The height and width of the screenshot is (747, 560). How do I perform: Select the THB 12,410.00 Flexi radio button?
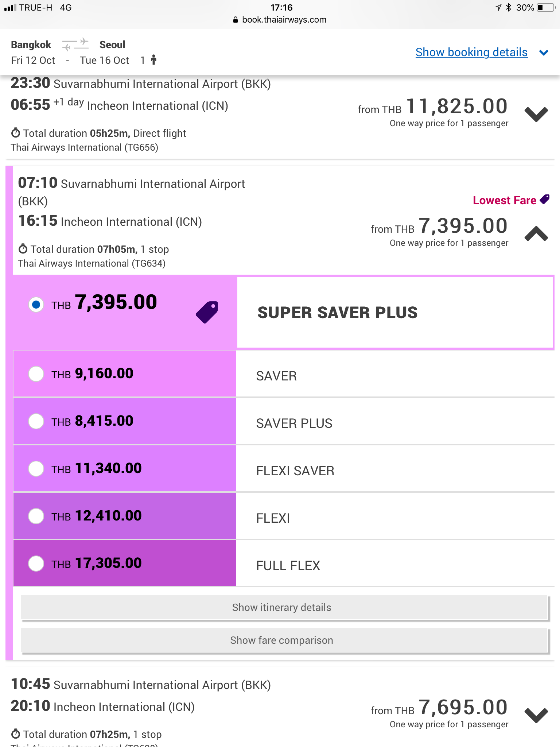click(x=36, y=516)
